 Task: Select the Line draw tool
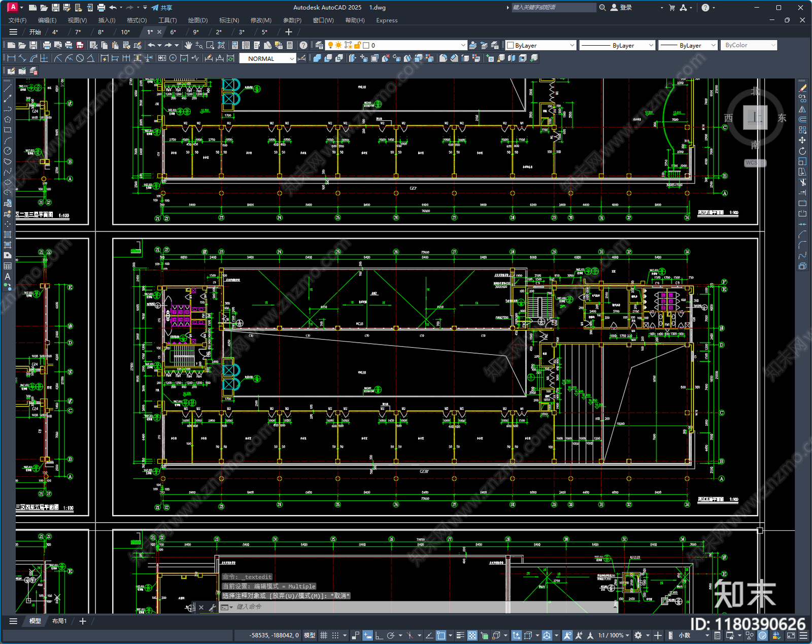coord(8,88)
